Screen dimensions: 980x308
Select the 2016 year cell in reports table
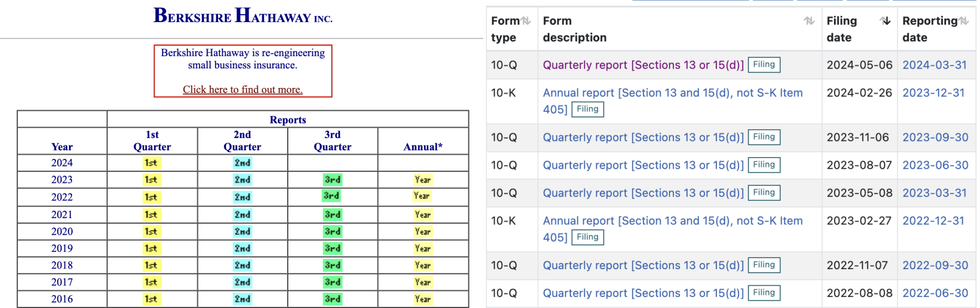click(x=62, y=299)
